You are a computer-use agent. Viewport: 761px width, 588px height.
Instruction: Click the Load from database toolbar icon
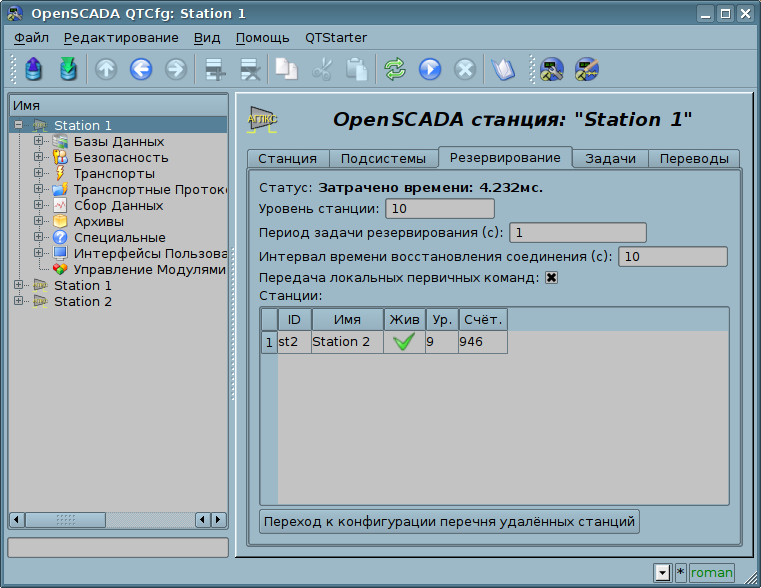pyautogui.click(x=33, y=69)
